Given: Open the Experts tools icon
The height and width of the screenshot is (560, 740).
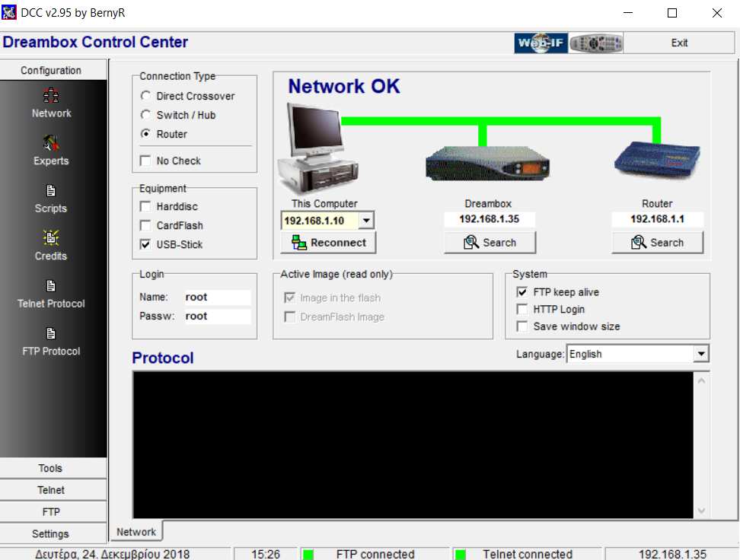Looking at the screenshot, I should point(51,143).
